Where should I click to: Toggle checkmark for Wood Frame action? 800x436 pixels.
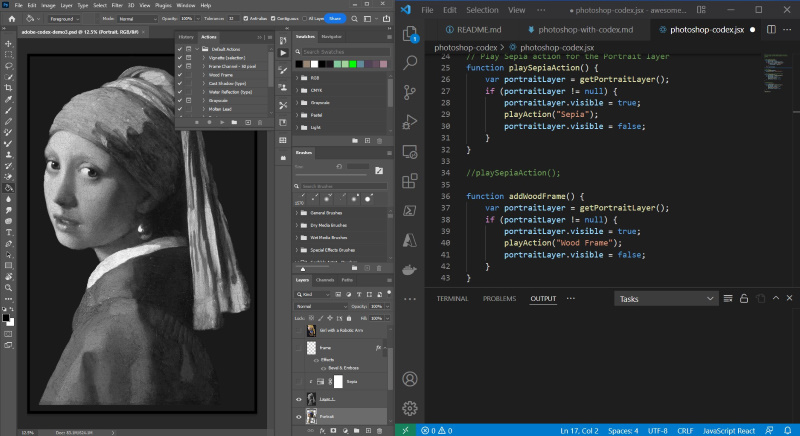180,75
